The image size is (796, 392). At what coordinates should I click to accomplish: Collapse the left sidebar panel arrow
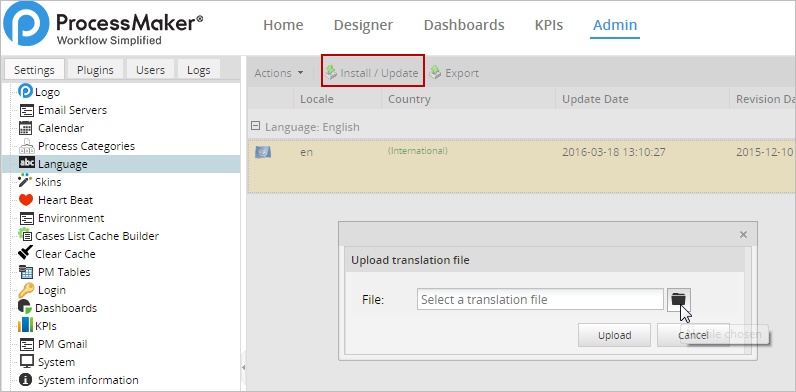pyautogui.click(x=243, y=367)
